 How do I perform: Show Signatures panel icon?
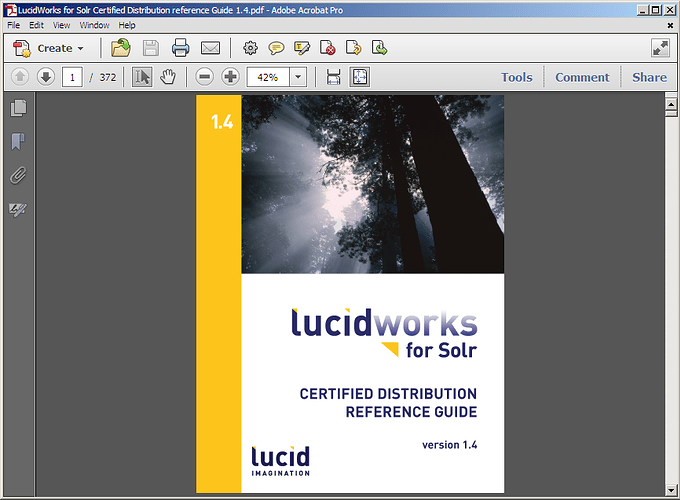click(18, 210)
